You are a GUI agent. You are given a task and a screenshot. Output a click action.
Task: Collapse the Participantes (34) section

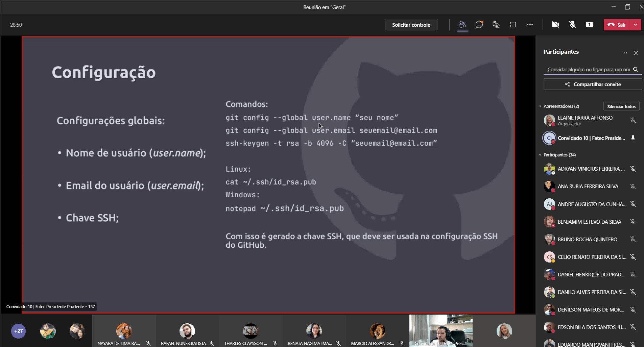pyautogui.click(x=540, y=155)
